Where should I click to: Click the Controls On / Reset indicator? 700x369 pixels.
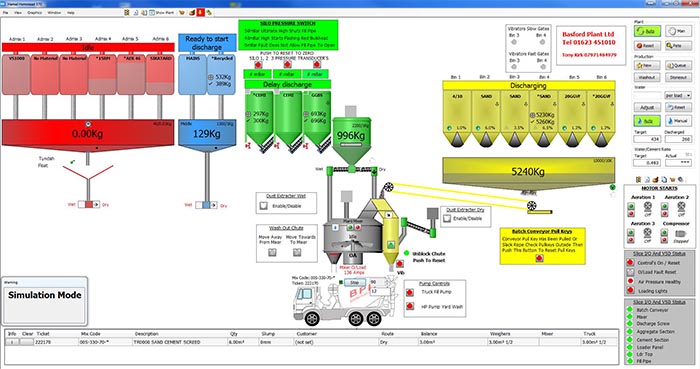pyautogui.click(x=630, y=262)
